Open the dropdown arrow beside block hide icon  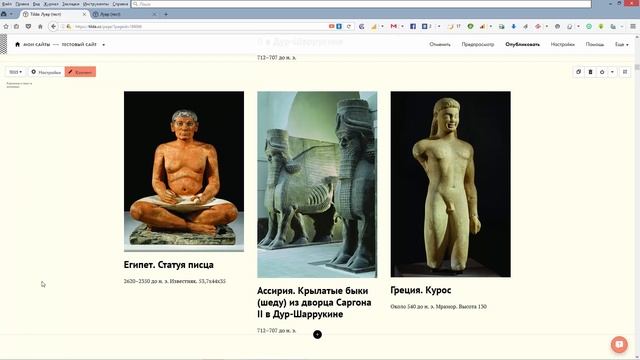point(612,72)
